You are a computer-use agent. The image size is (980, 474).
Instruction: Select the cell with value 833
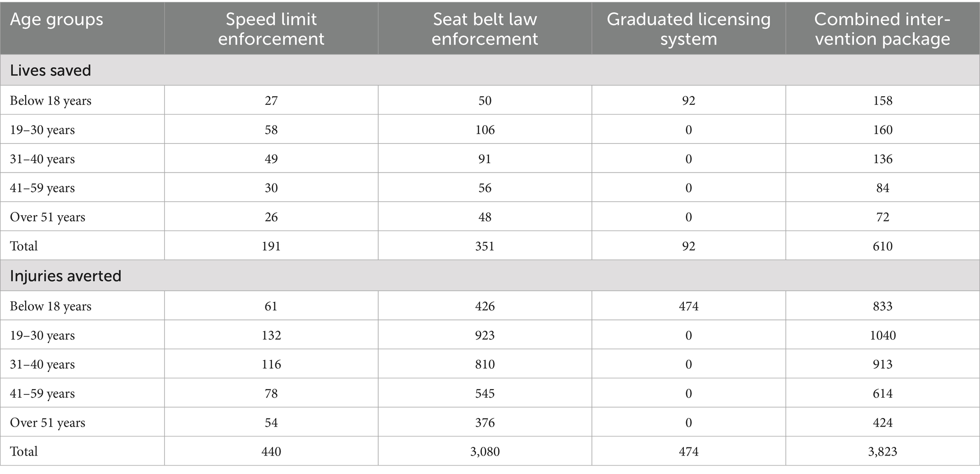(x=882, y=306)
